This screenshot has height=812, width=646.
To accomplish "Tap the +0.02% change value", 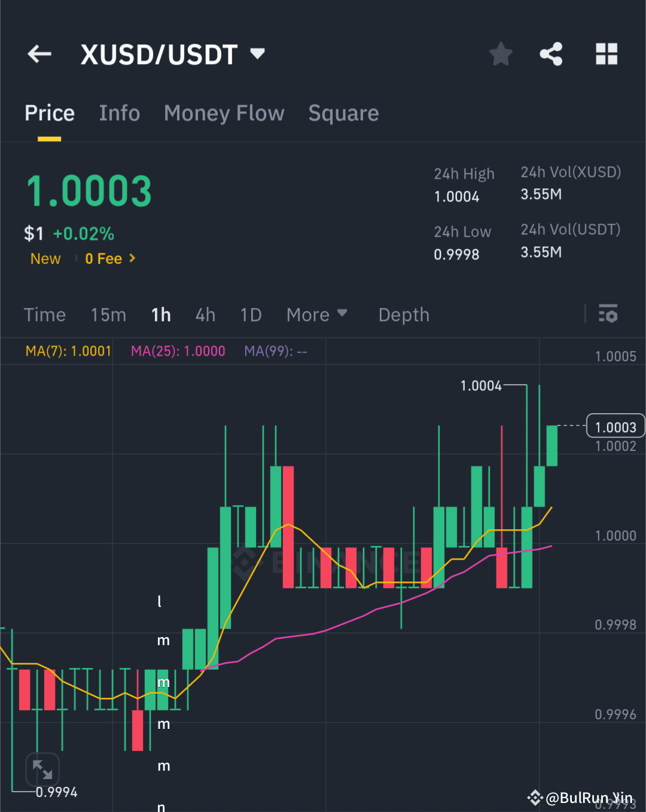I will point(84,233).
